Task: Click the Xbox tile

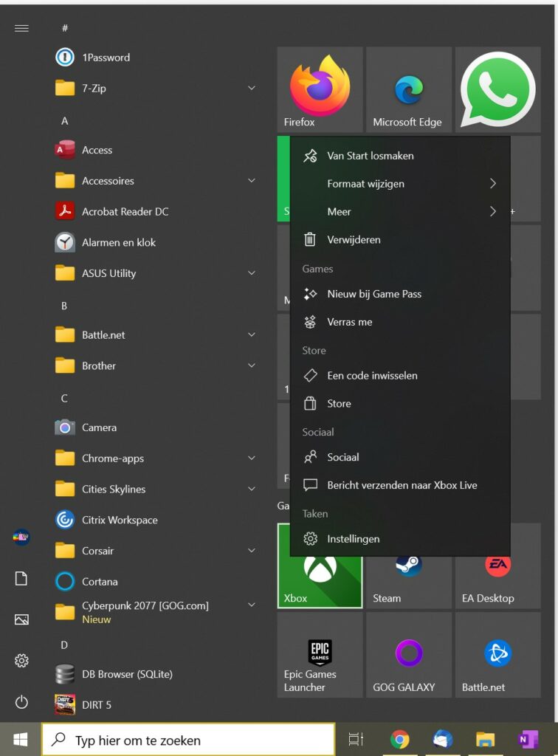Action: [320, 583]
